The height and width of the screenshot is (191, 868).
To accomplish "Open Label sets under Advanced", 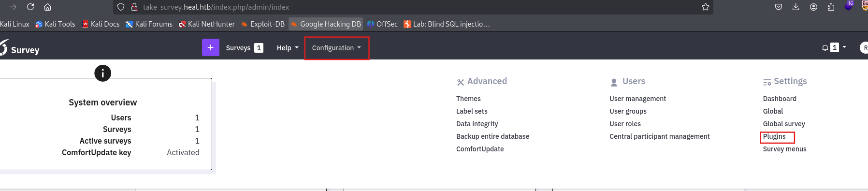I will click(472, 111).
